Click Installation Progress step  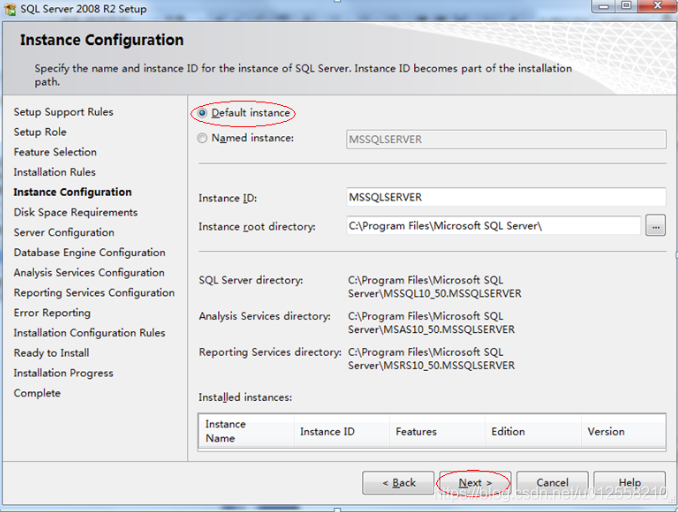click(64, 373)
